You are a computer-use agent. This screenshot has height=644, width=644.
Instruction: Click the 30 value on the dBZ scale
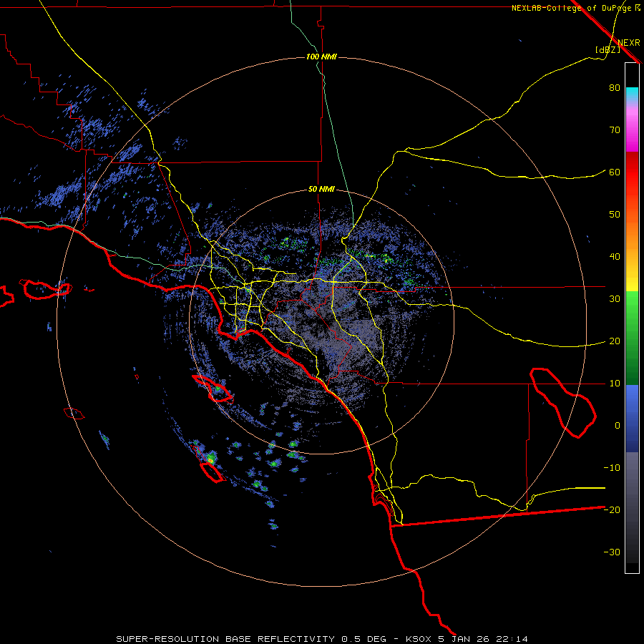pyautogui.click(x=615, y=299)
